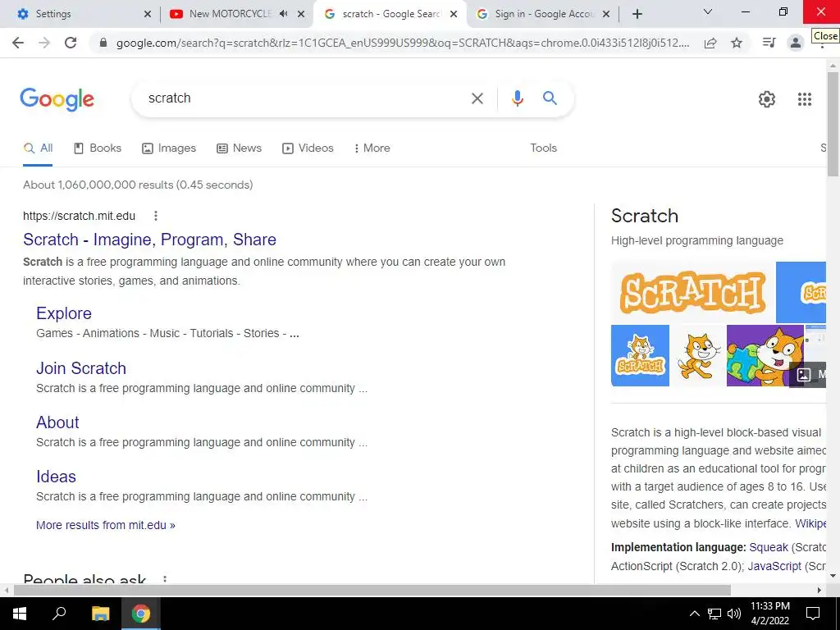Viewport: 840px width, 630px height.
Task: Open the Google apps grid
Action: (804, 99)
